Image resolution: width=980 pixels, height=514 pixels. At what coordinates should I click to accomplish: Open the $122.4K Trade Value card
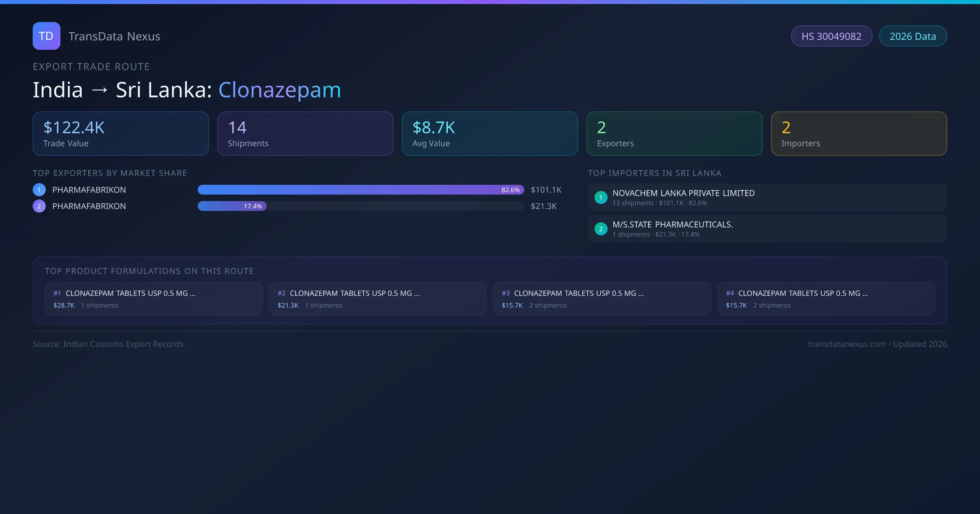[120, 134]
